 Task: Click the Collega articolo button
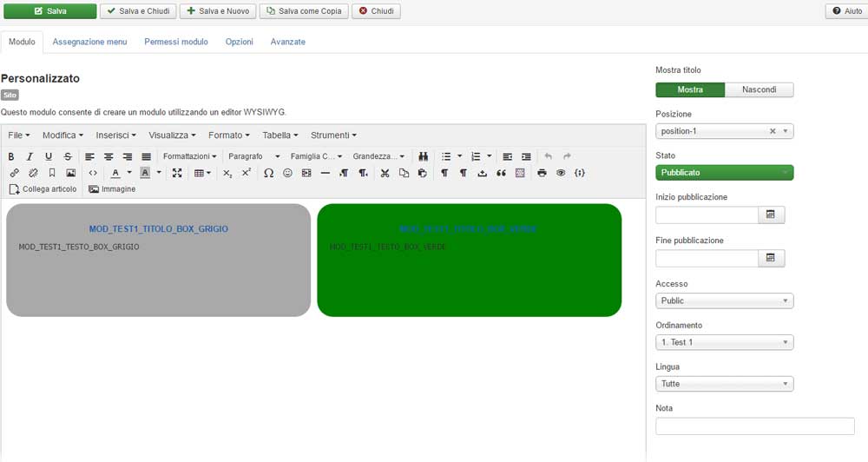tap(43, 189)
